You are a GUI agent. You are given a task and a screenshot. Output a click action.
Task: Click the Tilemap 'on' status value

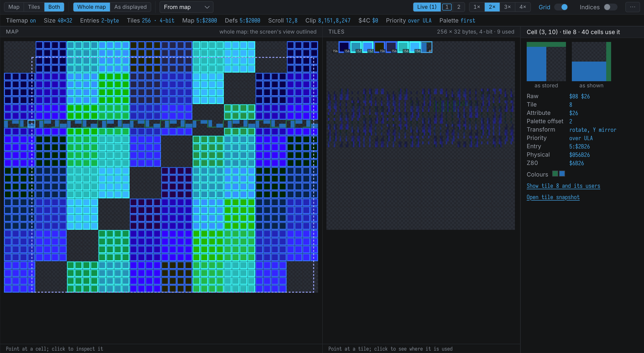33,21
